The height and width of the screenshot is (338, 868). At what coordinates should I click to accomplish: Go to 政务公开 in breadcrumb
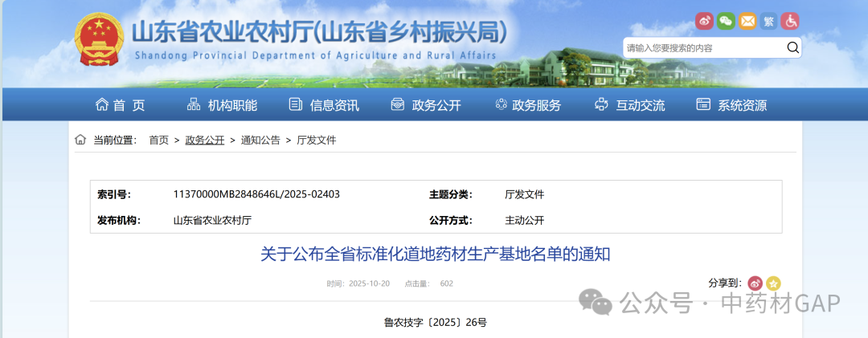tap(205, 140)
